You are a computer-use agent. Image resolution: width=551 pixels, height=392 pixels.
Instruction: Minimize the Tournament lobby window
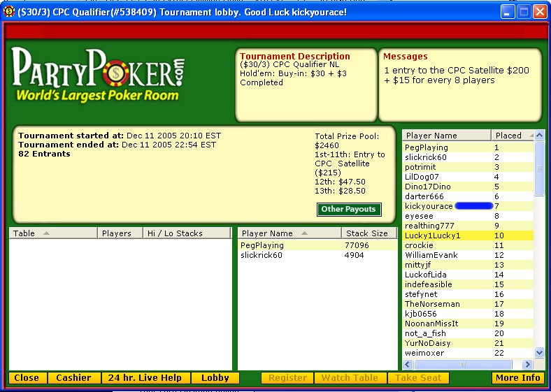coord(508,12)
